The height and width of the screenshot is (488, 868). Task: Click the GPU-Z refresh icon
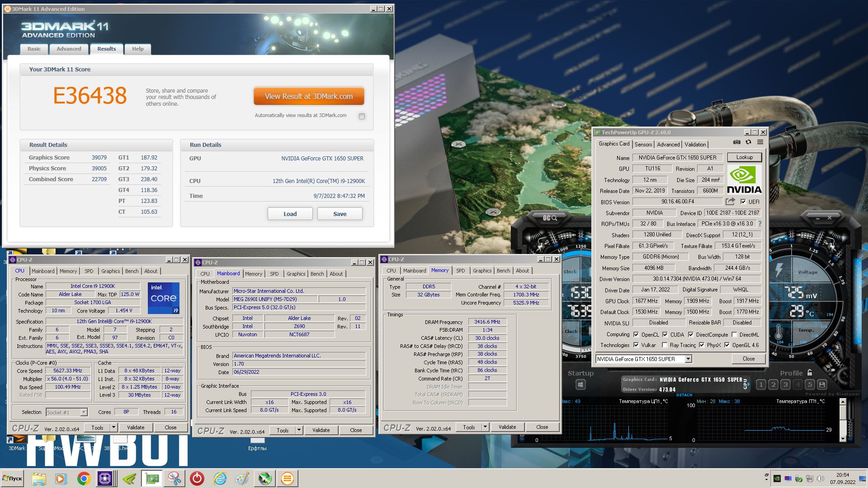pyautogui.click(x=748, y=142)
